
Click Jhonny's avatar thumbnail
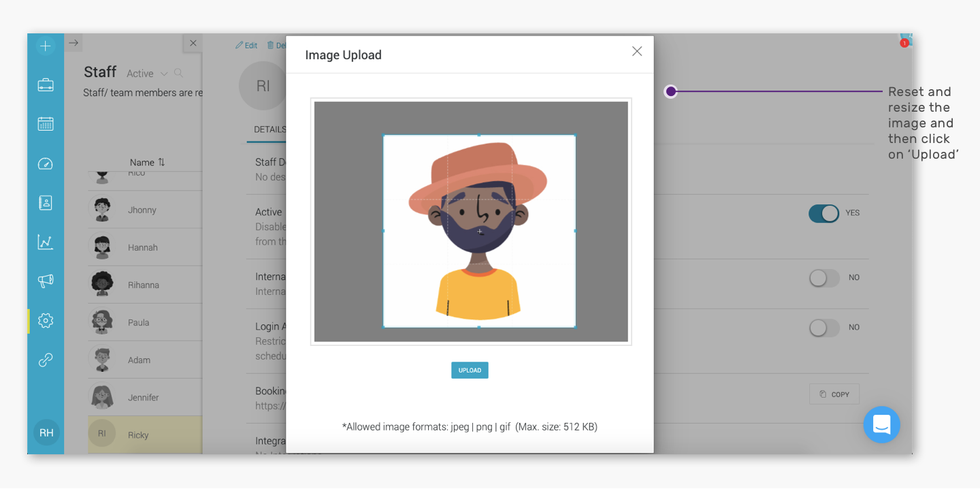102,209
